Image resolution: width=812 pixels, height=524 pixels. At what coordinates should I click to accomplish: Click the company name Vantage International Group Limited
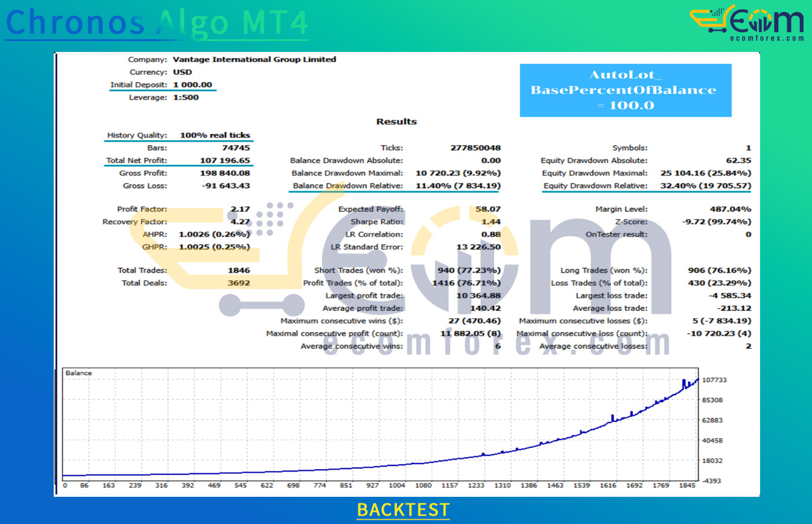[255, 60]
